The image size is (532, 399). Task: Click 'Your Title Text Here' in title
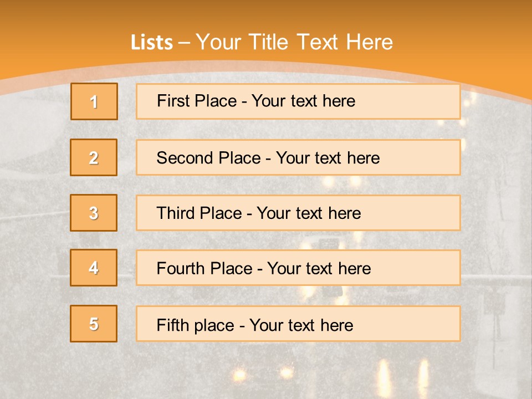294,43
